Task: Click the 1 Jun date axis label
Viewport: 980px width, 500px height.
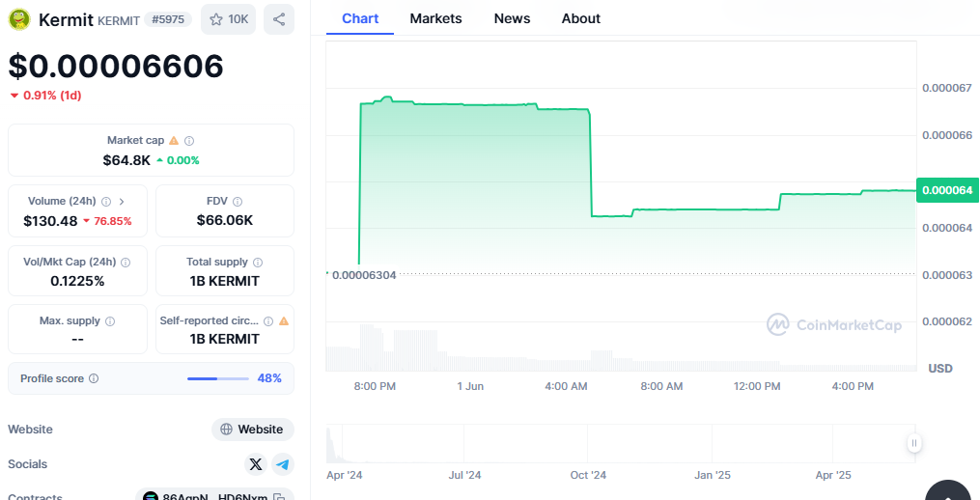Action: coord(470,386)
